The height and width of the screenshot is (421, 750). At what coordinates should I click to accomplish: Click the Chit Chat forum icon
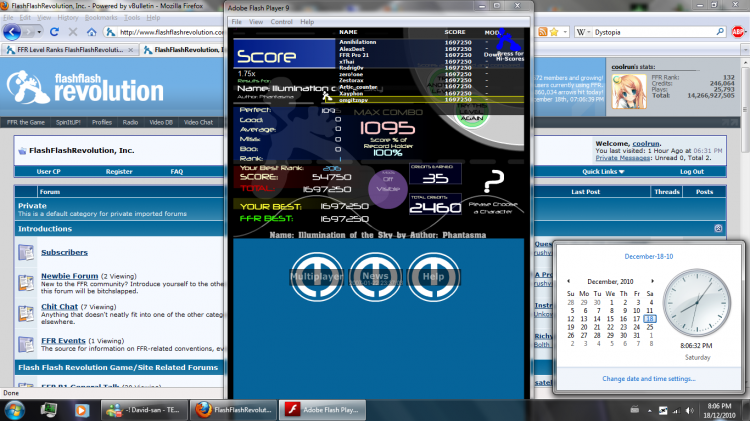[x=26, y=313]
